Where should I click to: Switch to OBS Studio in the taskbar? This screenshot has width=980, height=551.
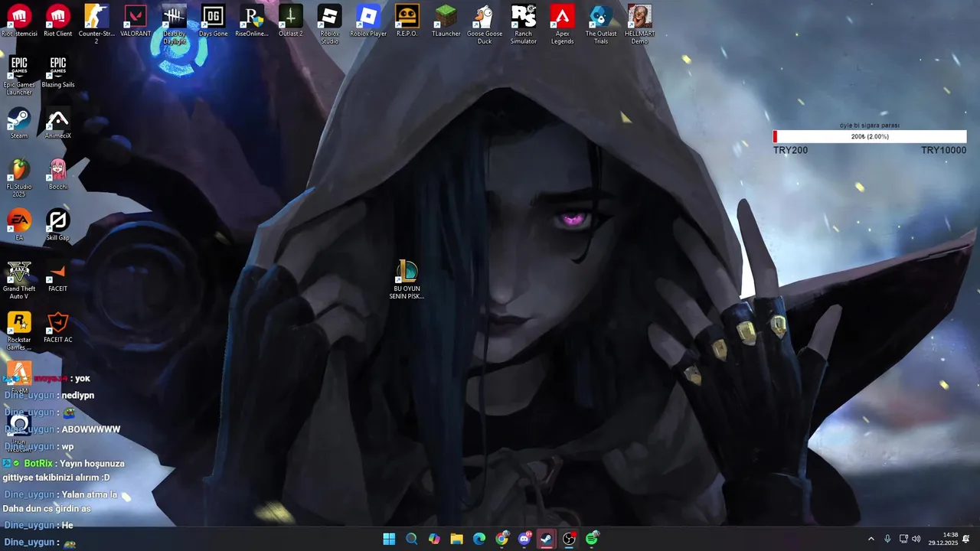569,539
